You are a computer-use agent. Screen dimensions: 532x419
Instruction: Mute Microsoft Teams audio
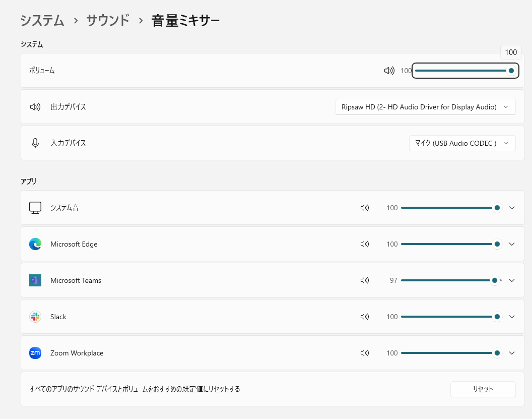(x=365, y=280)
